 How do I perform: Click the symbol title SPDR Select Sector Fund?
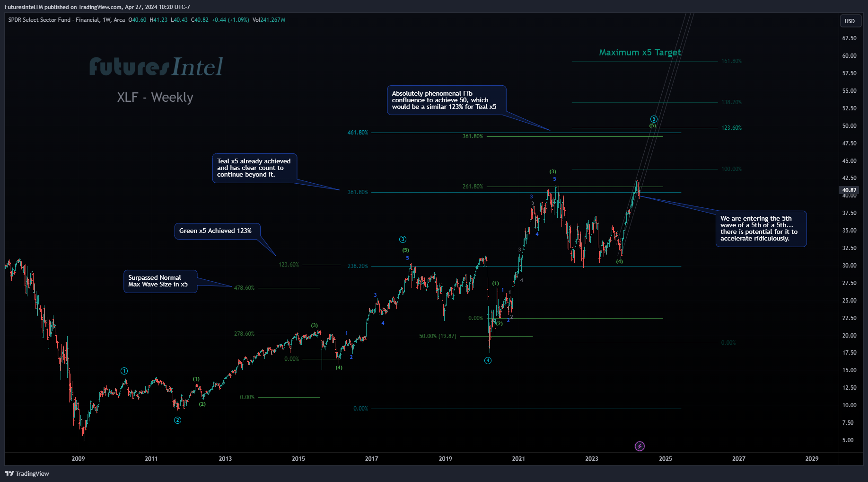54,20
